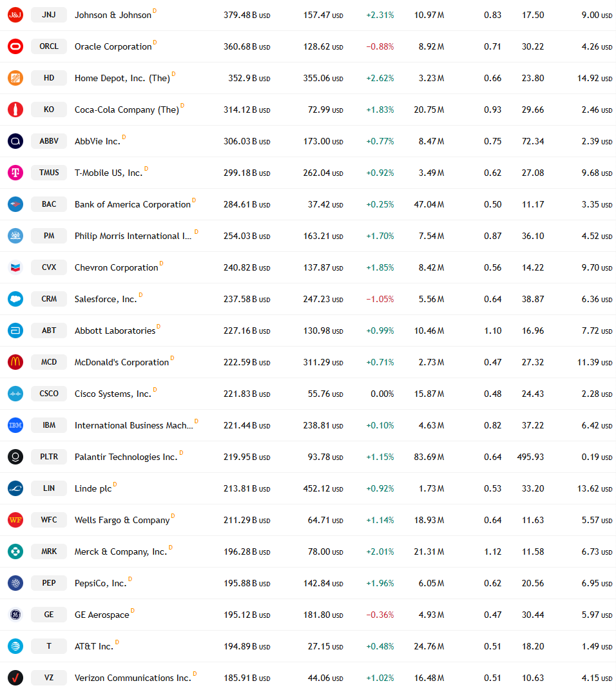Open the ORCL ticker symbol

[49, 46]
